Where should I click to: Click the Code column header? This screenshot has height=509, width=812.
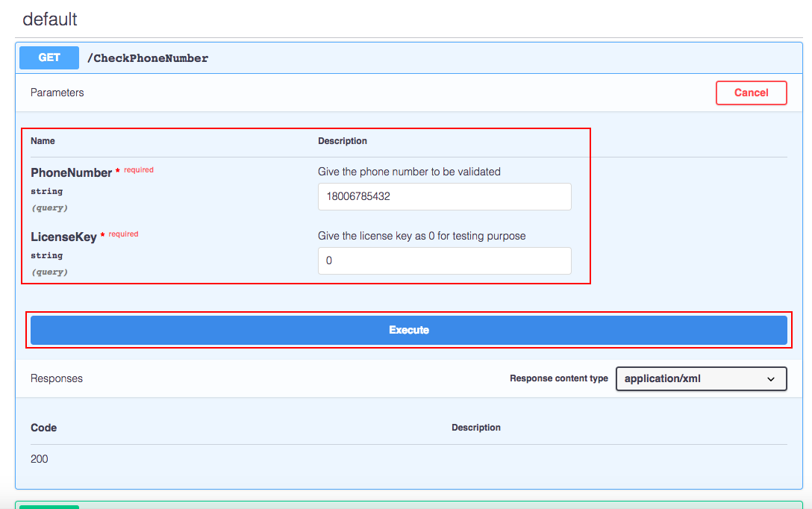(43, 427)
